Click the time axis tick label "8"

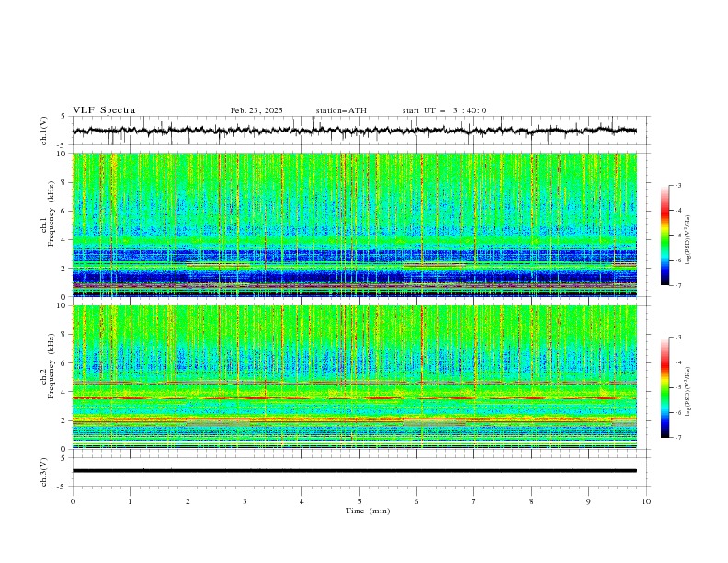point(531,501)
